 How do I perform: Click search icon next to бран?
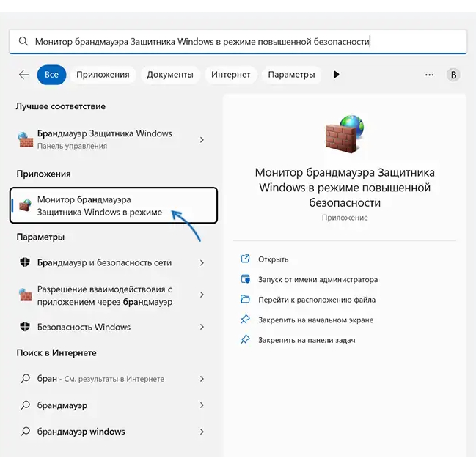pos(26,379)
